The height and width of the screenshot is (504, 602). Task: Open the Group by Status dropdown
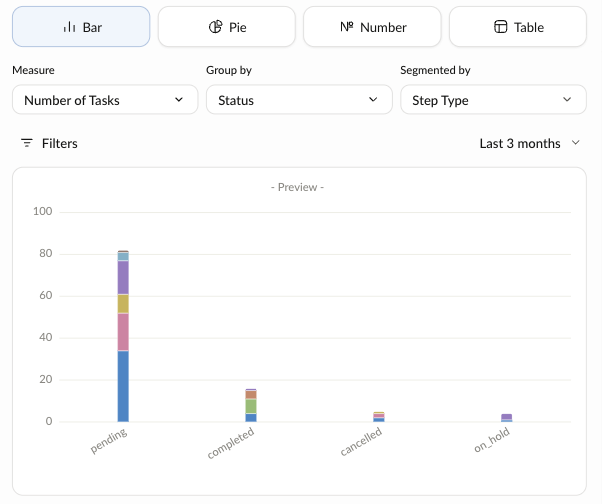[x=299, y=100]
